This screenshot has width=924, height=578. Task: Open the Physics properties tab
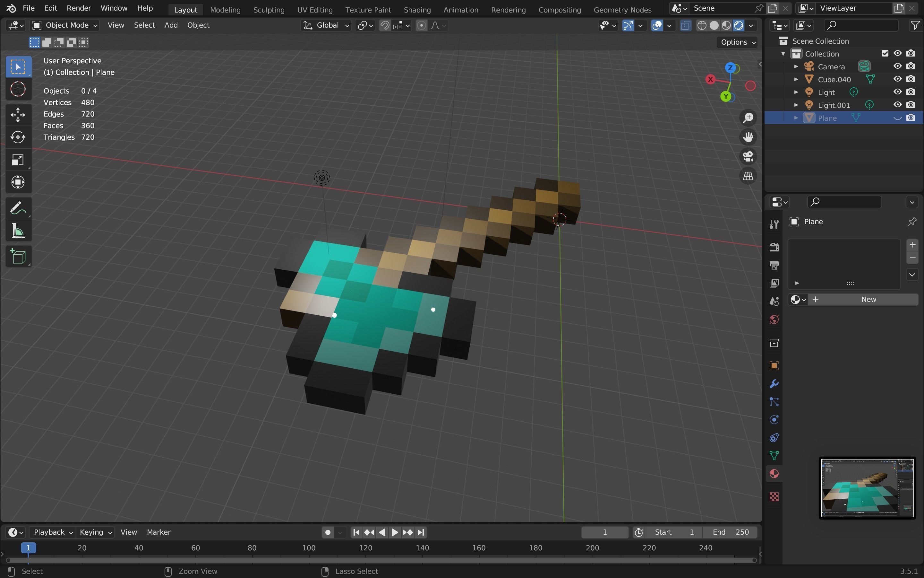(x=774, y=420)
